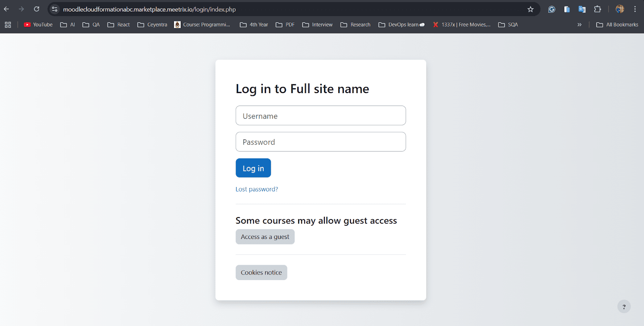Focus the Username field
Image resolution: width=644 pixels, height=326 pixels.
(321, 116)
